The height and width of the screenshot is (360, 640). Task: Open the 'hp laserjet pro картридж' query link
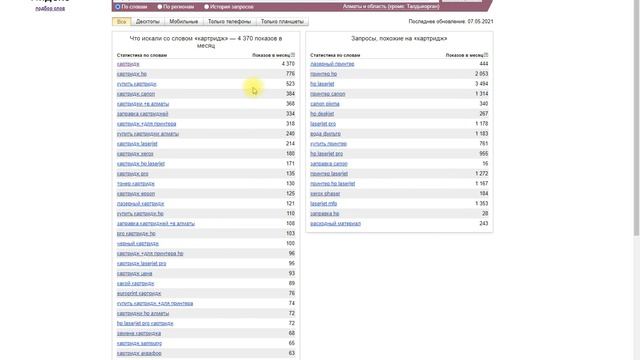coord(145,323)
